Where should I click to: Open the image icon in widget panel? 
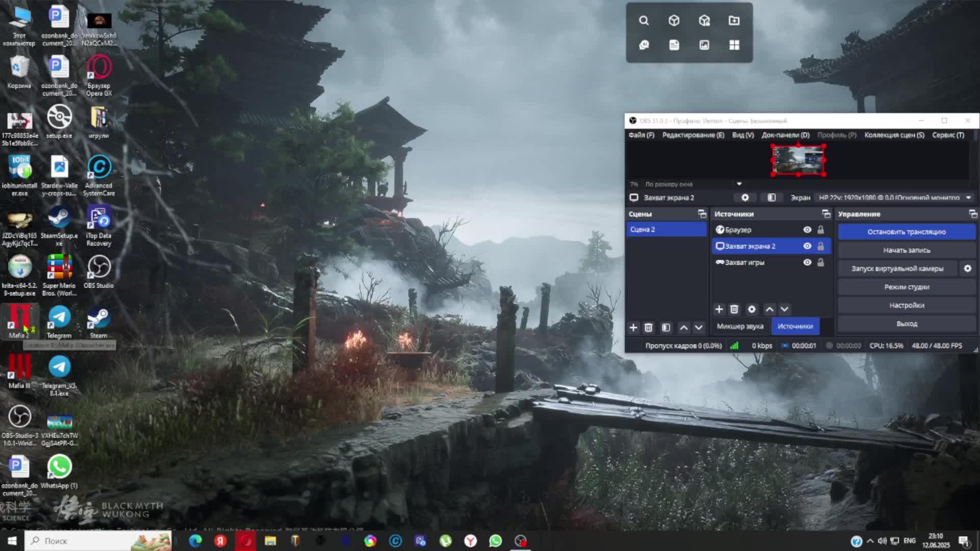[x=704, y=45]
